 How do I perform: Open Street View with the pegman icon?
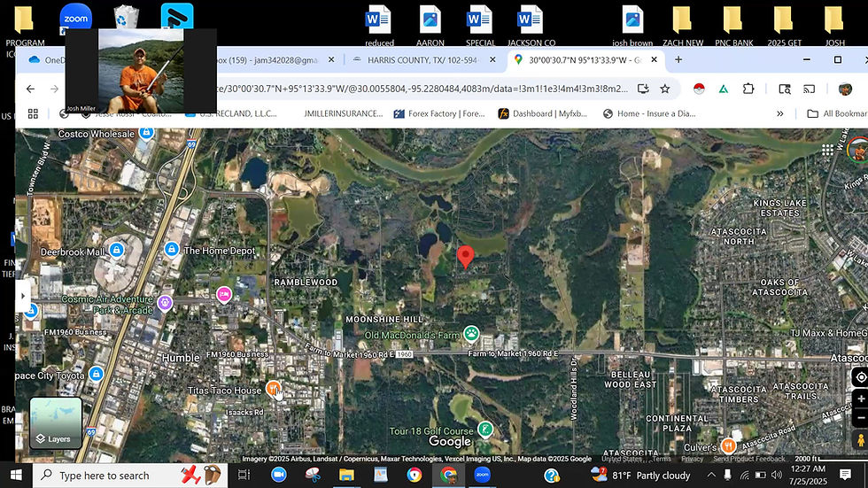point(860,440)
